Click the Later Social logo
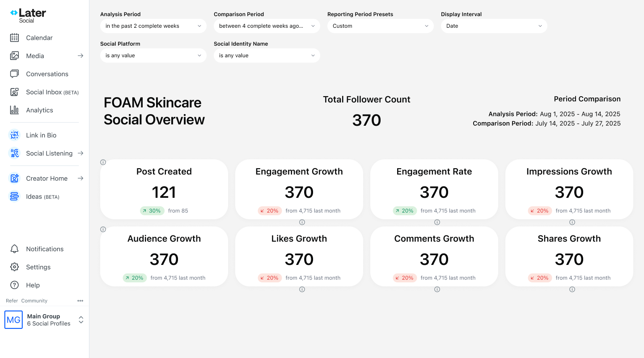Image resolution: width=644 pixels, height=358 pixels. (28, 16)
